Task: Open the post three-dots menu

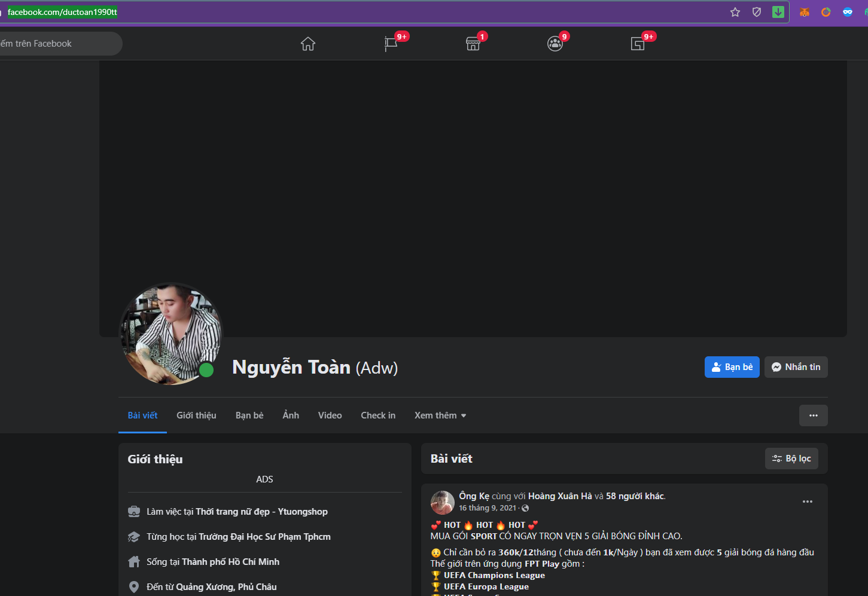Action: click(808, 502)
